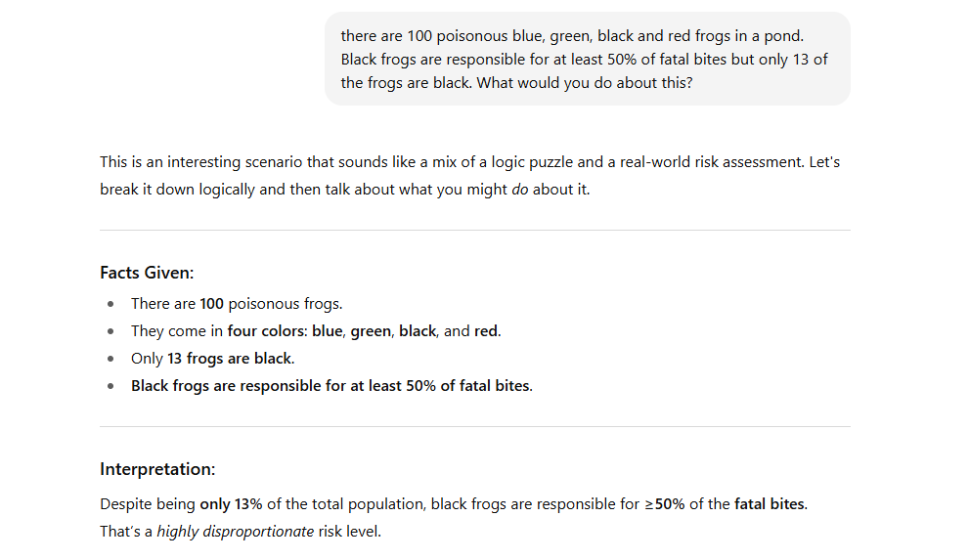Image resolution: width=969 pixels, height=560 pixels.
Task: Click the bullet about black frogs' fatal bites
Action: pyautogui.click(x=331, y=386)
